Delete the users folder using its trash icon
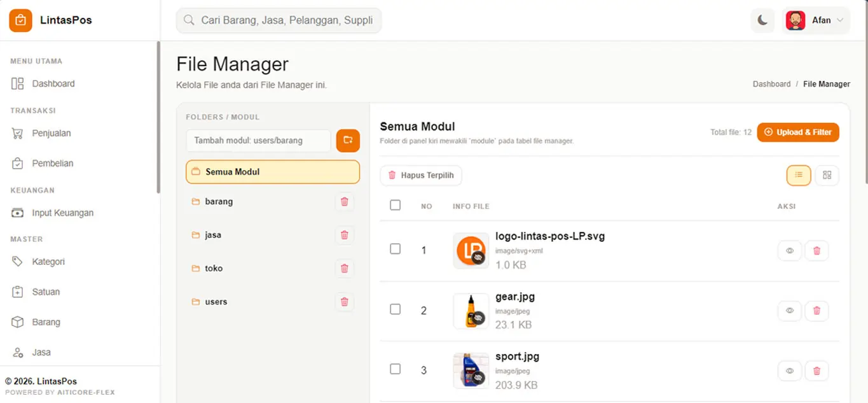868x403 pixels. 344,302
